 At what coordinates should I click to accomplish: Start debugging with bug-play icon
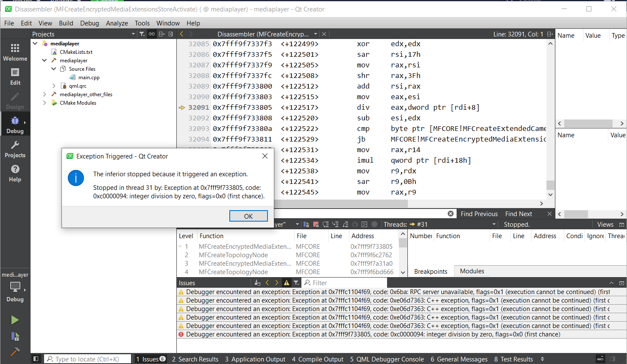coord(15,336)
